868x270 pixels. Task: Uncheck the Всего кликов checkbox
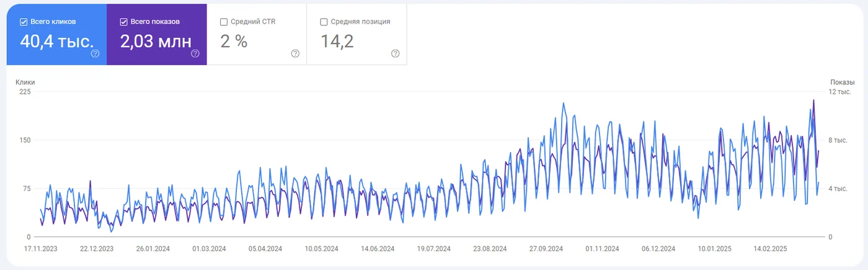[x=24, y=22]
